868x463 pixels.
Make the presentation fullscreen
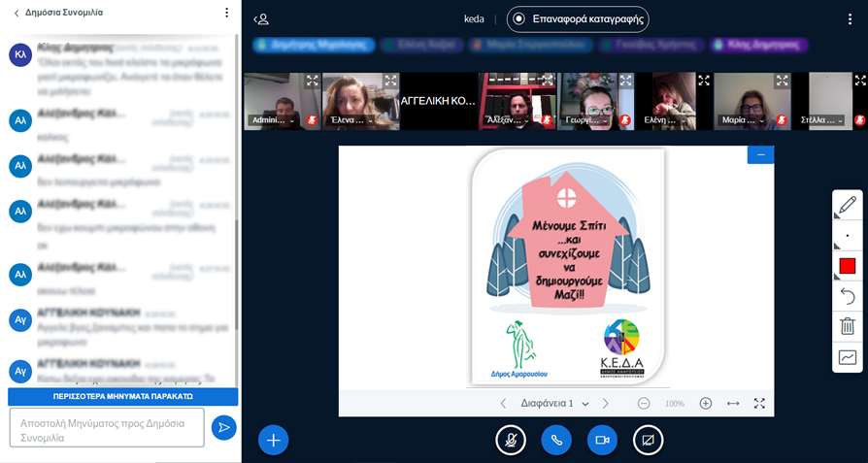pyautogui.click(x=760, y=403)
